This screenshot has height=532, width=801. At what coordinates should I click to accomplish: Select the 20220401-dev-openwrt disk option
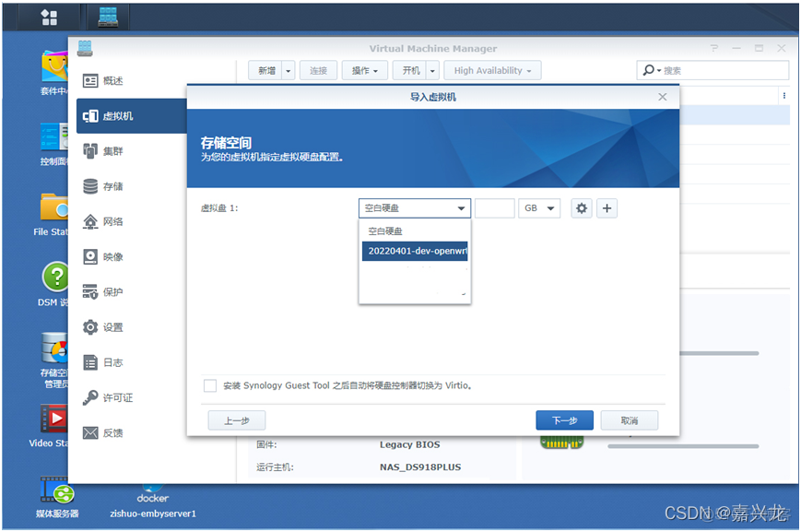[414, 251]
